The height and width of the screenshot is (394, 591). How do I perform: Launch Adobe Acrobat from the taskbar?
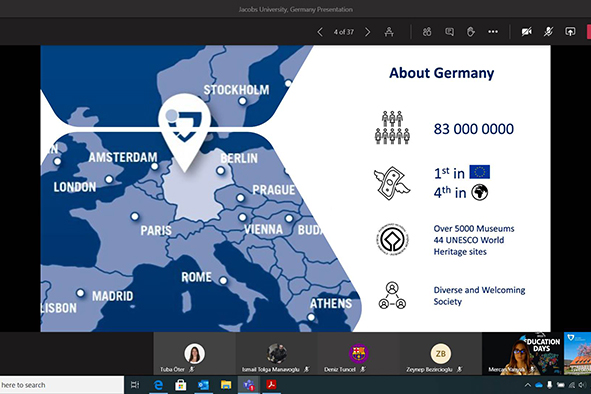[x=271, y=385]
